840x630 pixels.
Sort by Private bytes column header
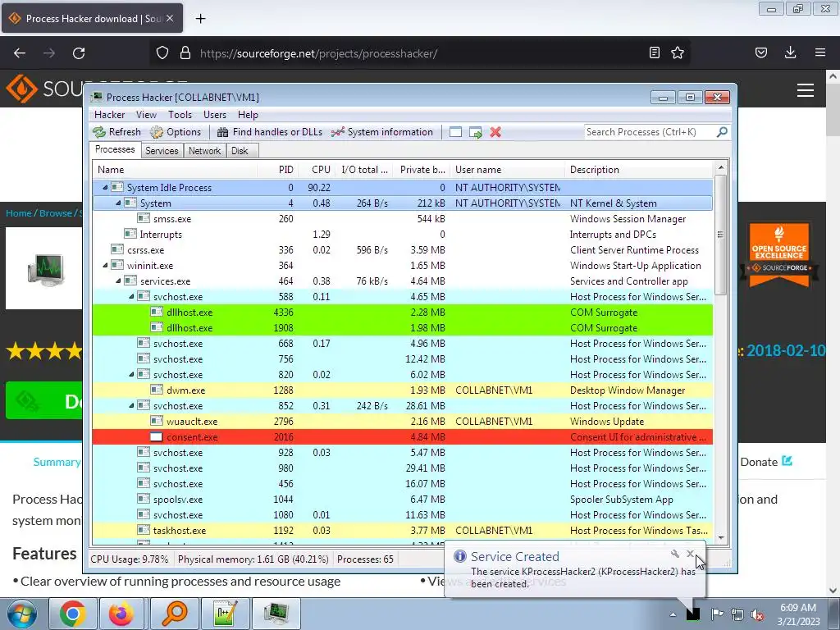click(422, 170)
